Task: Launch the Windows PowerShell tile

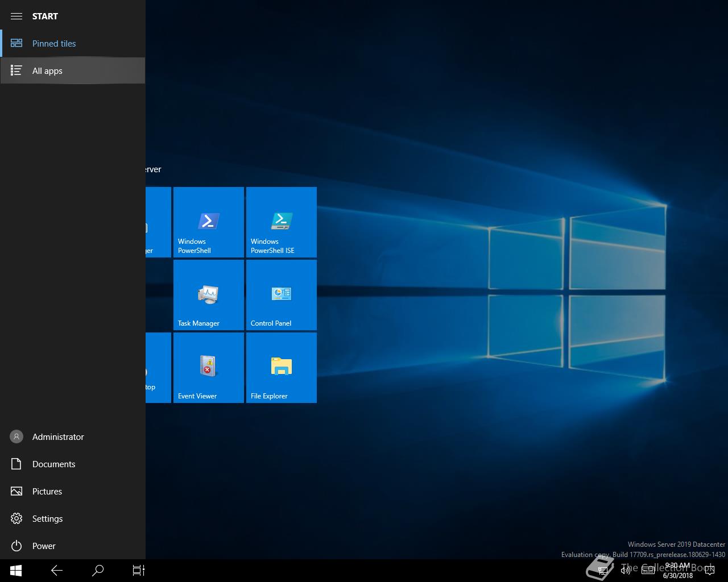Action: 209,222
